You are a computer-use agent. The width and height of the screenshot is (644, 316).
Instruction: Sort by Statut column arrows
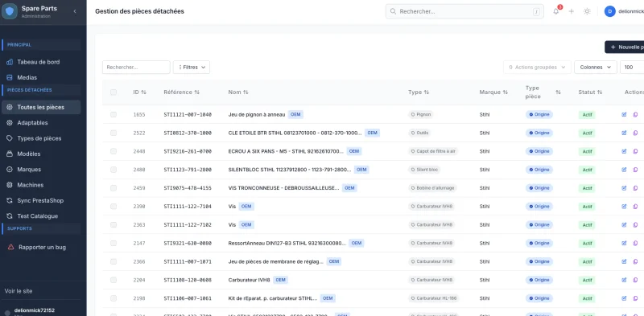coord(600,92)
